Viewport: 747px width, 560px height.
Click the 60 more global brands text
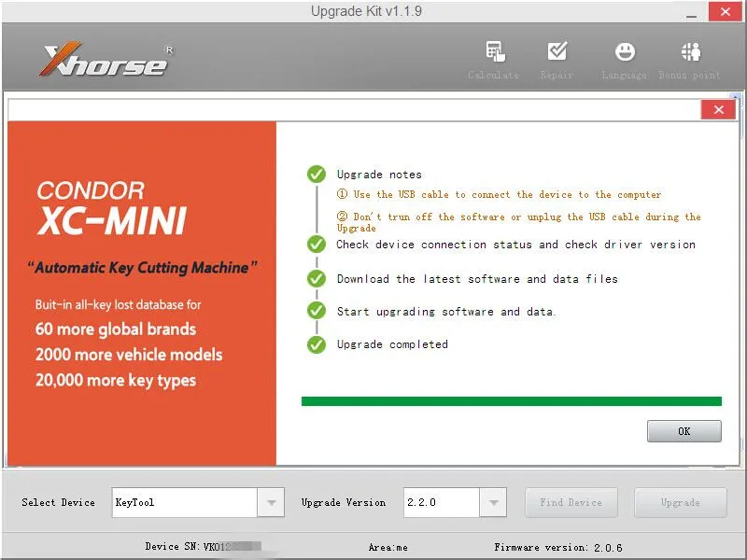point(116,329)
